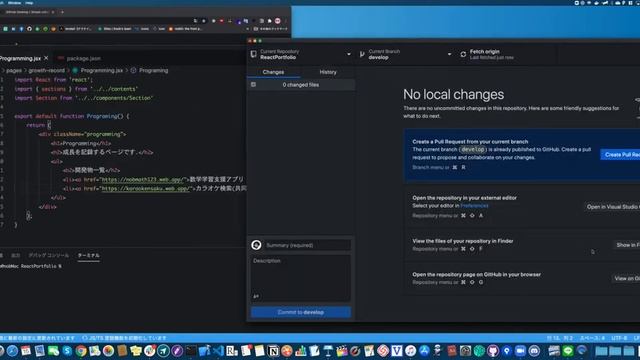
Task: Click the Facebook bookmark icon in Chrome
Action: pyautogui.click(x=21, y=29)
